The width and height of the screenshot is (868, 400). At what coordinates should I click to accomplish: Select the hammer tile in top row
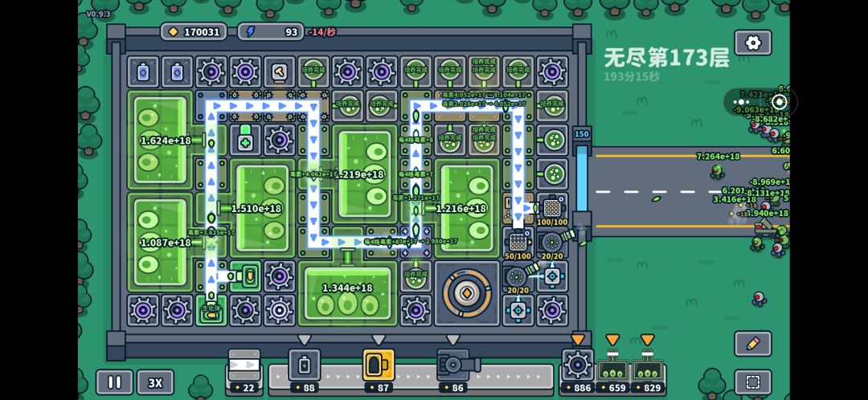280,71
